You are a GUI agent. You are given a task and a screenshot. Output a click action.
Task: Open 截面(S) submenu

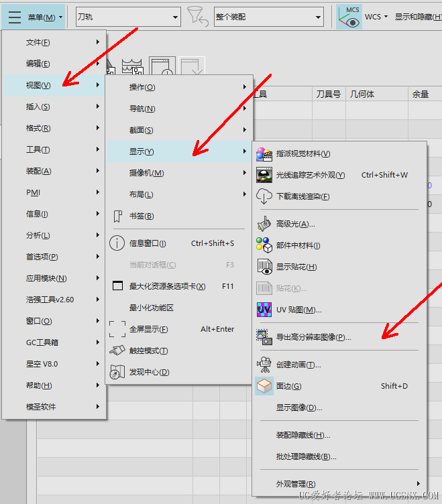179,130
